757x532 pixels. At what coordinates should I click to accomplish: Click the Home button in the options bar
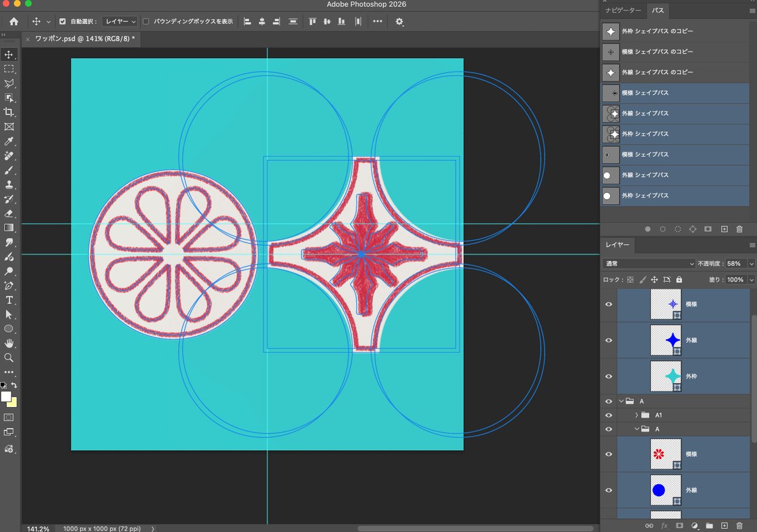[x=14, y=21]
